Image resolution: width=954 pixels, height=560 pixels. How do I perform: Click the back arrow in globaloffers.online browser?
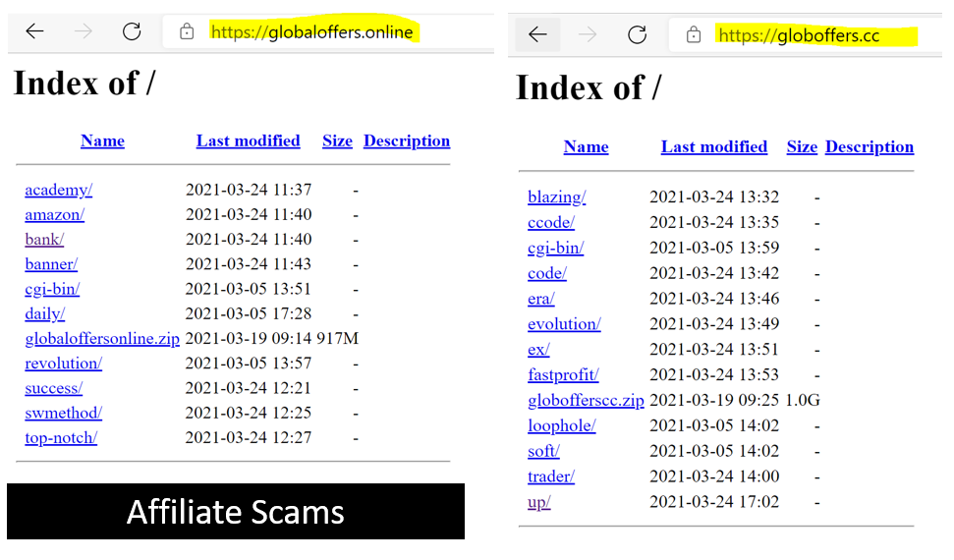[34, 31]
